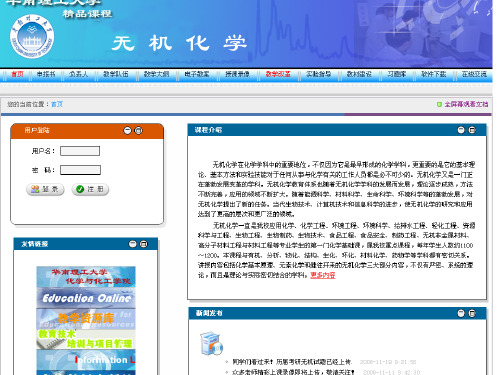Image resolution: width=500 pixels, height=375 pixels.
Task: Click the green square icon beside the fullscreen link
Action: tap(439, 104)
